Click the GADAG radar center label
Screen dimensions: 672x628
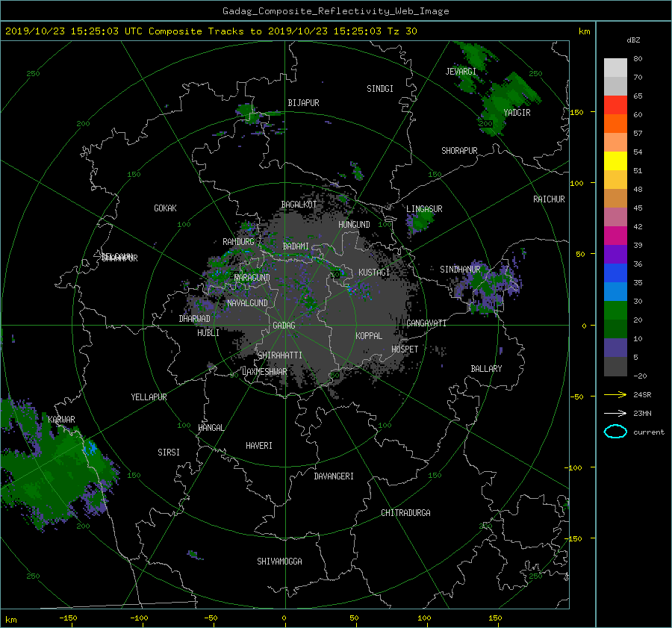[x=284, y=326]
